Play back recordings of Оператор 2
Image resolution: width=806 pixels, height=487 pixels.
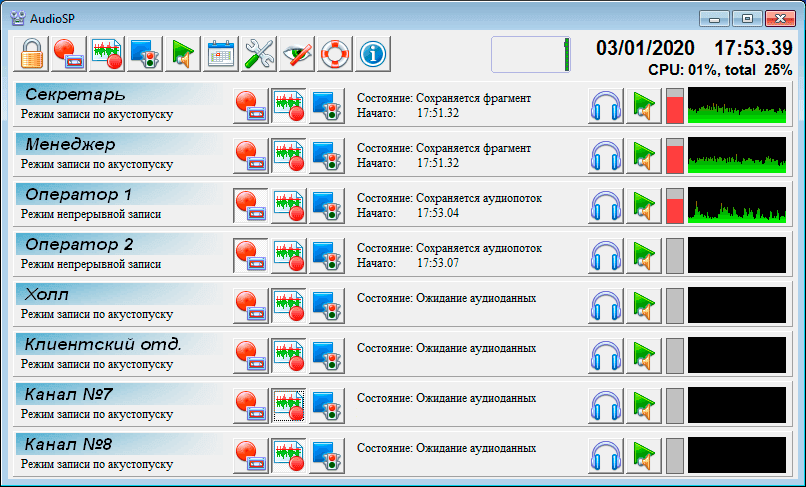pyautogui.click(x=644, y=256)
